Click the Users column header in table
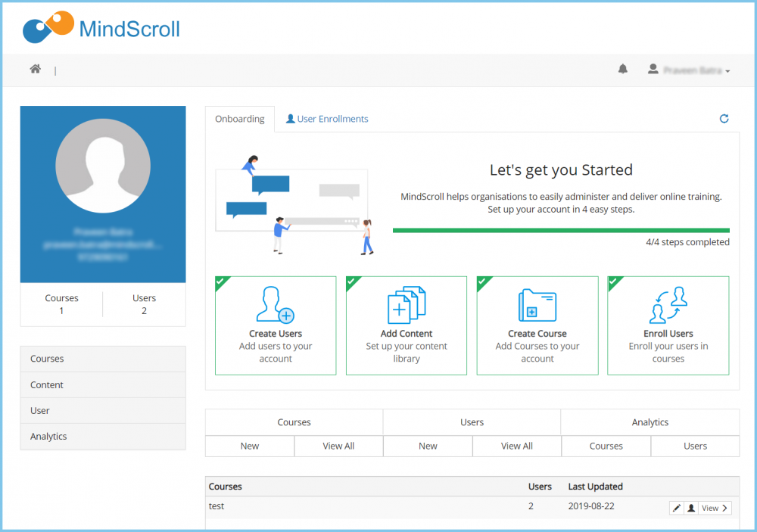Screen dimensions: 757x532 coord(540,487)
